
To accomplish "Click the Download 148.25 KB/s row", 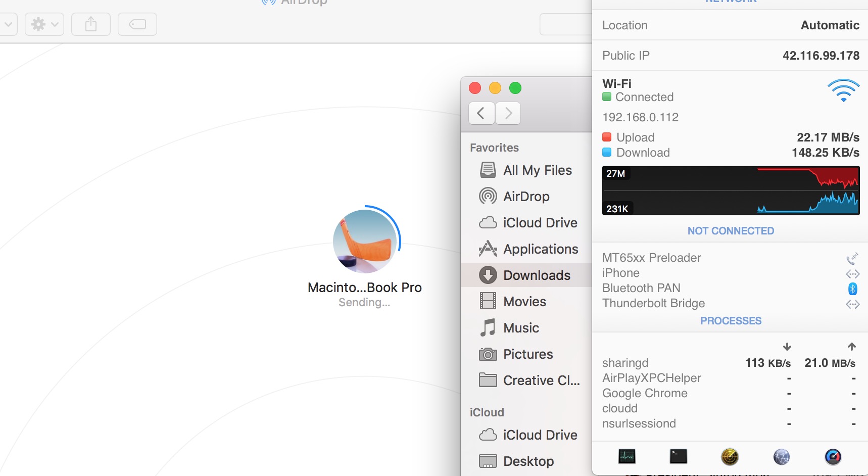I will pos(730,153).
